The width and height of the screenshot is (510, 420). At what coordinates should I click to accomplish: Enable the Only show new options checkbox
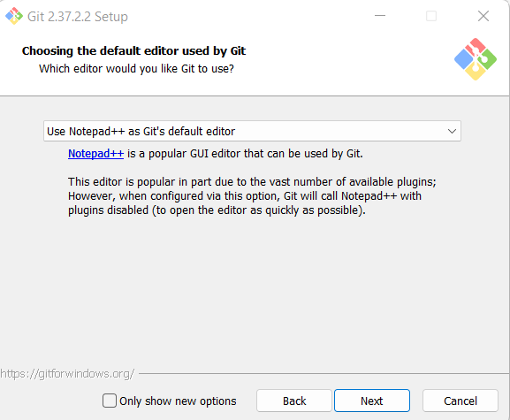coord(110,401)
